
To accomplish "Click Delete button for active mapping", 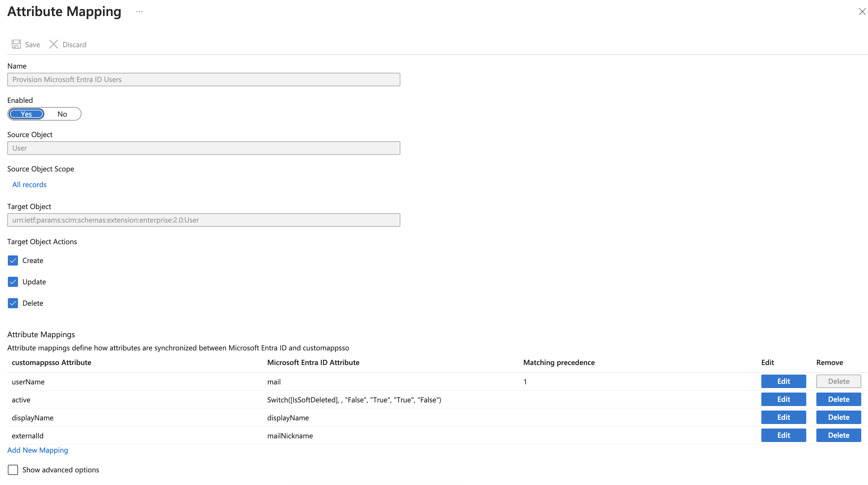I will (x=839, y=399).
